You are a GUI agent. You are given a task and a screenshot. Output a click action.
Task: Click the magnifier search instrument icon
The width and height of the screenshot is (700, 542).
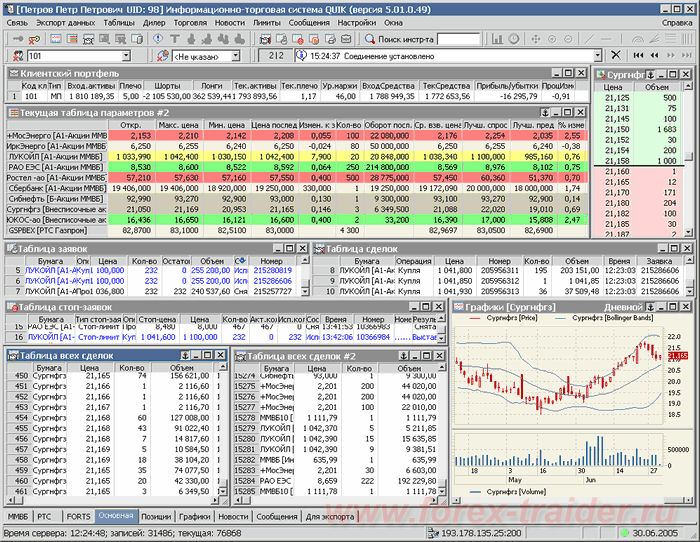[369, 38]
